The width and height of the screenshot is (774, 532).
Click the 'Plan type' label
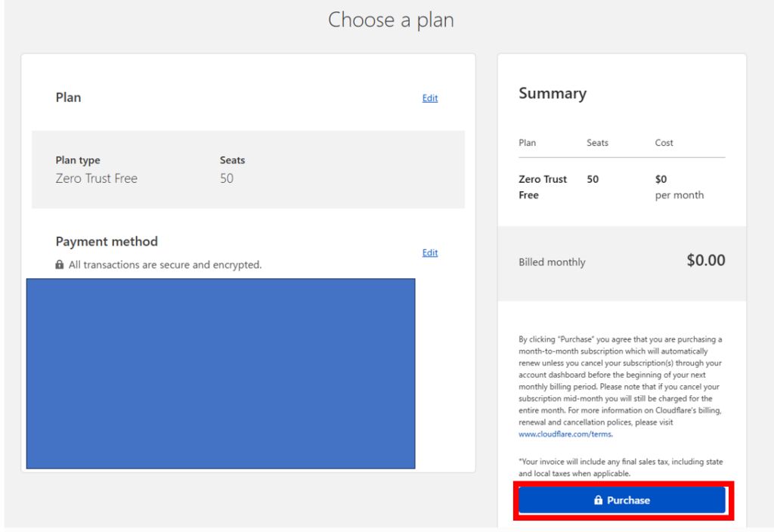[x=78, y=160]
